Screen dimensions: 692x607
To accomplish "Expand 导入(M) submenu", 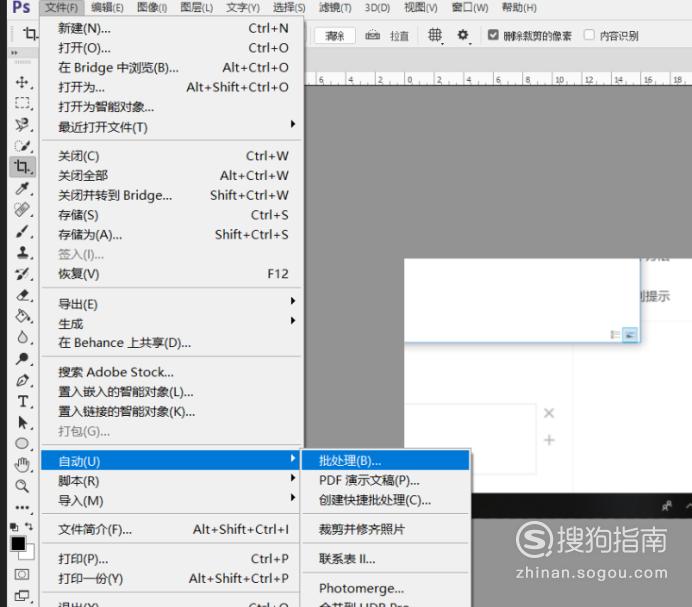I will tap(293, 498).
